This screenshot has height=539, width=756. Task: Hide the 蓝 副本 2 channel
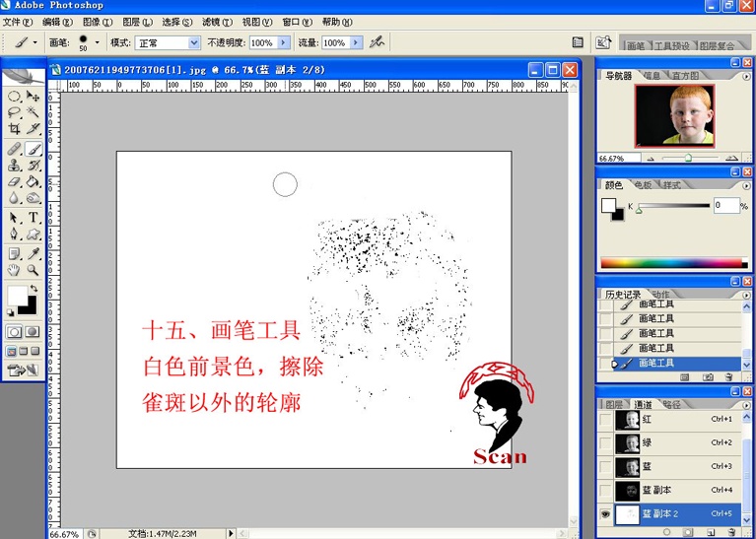[x=605, y=514]
